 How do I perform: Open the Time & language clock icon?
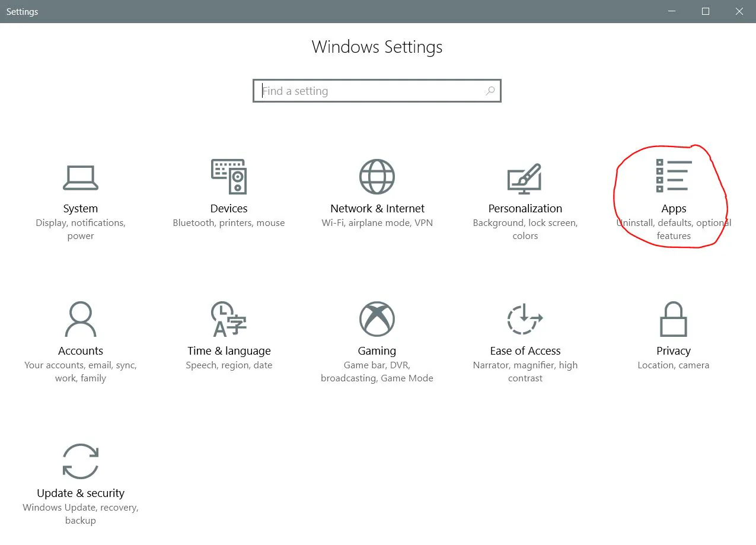[229, 319]
